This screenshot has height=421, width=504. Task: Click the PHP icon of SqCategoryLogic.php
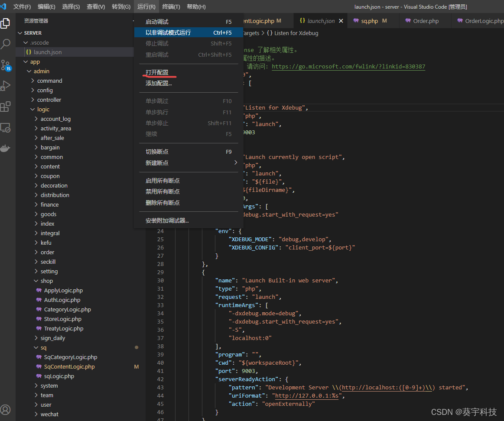39,357
